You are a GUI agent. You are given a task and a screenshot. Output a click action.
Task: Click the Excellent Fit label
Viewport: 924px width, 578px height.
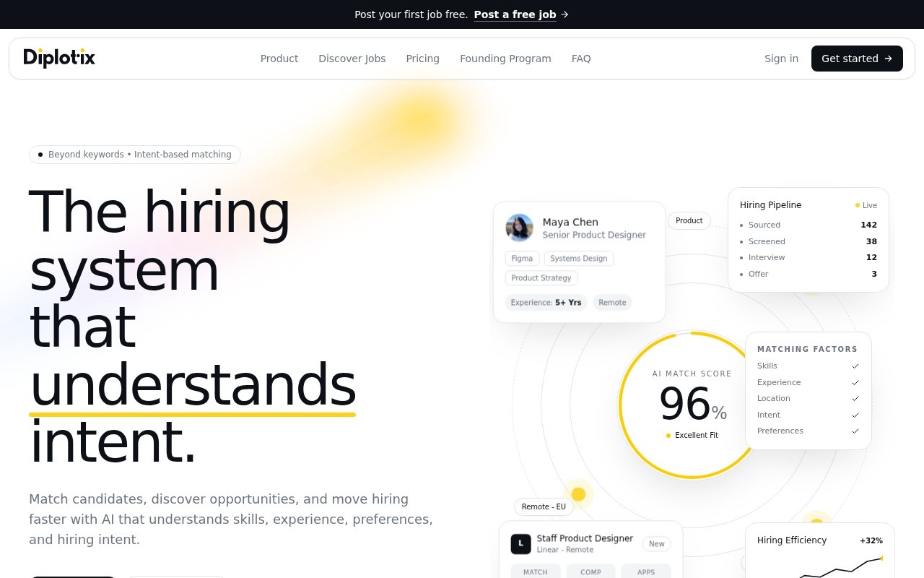(692, 436)
